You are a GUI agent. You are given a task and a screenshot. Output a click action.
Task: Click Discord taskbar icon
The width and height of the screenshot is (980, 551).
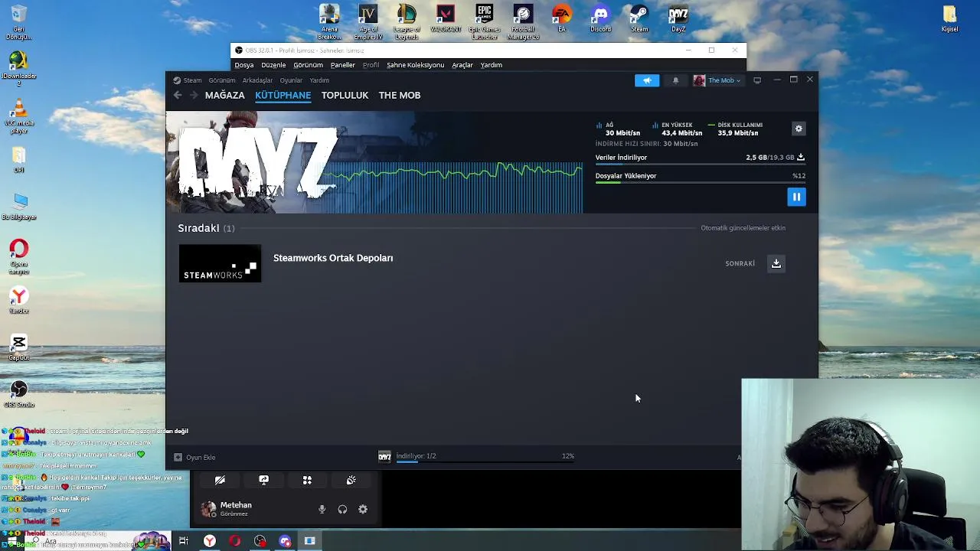[x=286, y=541]
